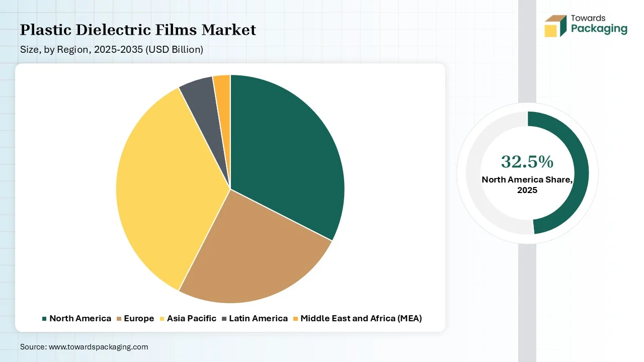The height and width of the screenshot is (362, 644).
Task: Click the 32.5% share value text
Action: point(527,162)
